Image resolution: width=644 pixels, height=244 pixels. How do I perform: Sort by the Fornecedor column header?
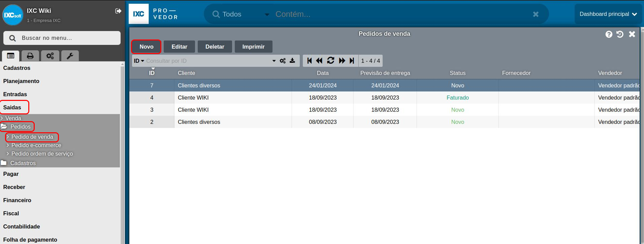516,73
